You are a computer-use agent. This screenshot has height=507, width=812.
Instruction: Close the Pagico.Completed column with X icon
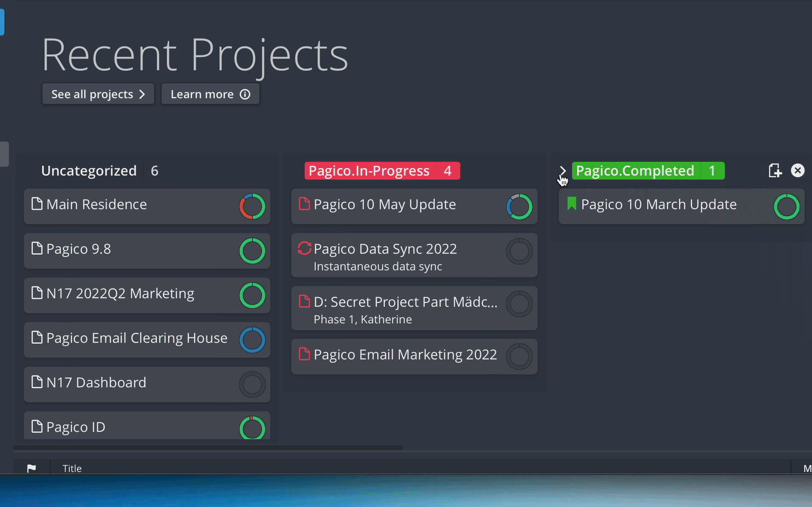point(797,171)
